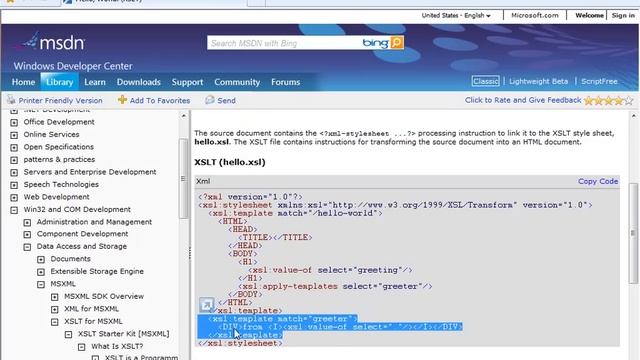Click the Add To Favorites link
This screenshot has width=640, height=360.
[160, 100]
